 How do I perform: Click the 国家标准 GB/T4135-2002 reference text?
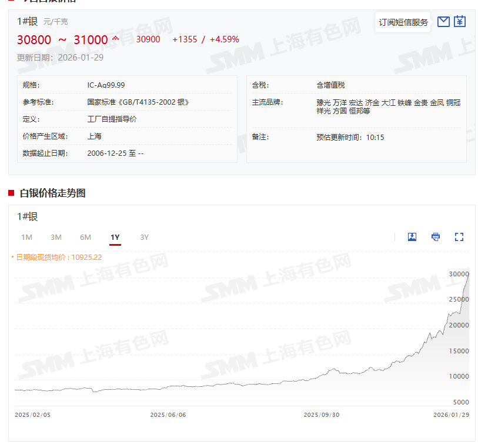(138, 102)
